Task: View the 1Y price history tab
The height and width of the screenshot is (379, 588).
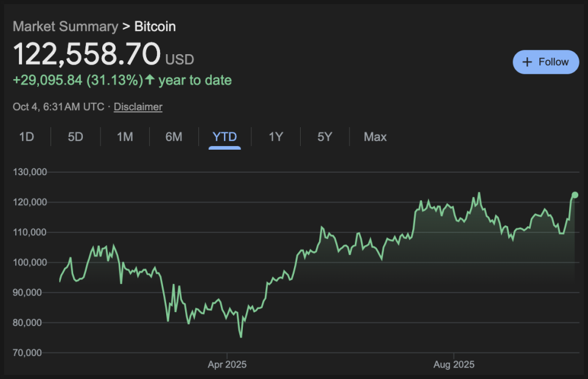Action: coord(276,137)
